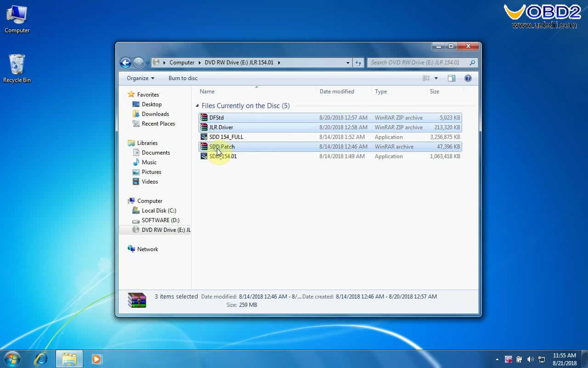Open the taskbar clock showing 11:55 AM

[565, 359]
